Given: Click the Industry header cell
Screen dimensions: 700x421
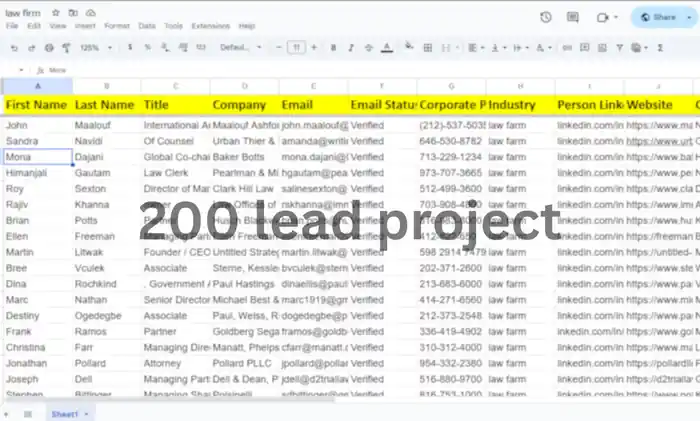Looking at the screenshot, I should click(520, 105).
